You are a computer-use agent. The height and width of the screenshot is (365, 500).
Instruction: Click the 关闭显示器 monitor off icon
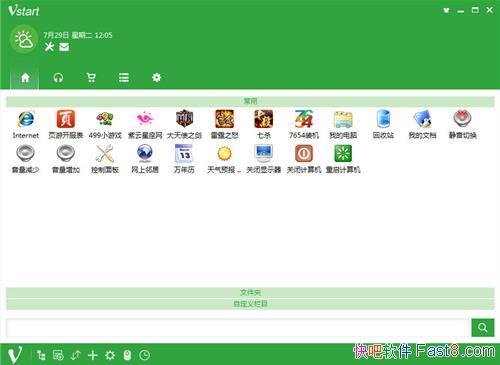pos(264,153)
